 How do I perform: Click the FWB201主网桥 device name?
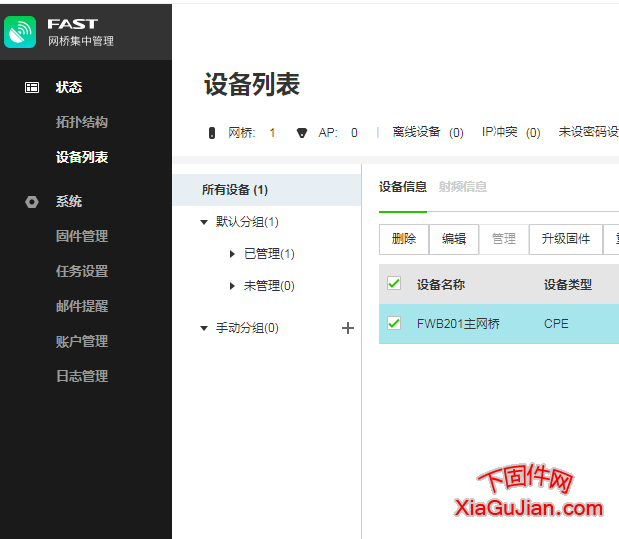(458, 324)
